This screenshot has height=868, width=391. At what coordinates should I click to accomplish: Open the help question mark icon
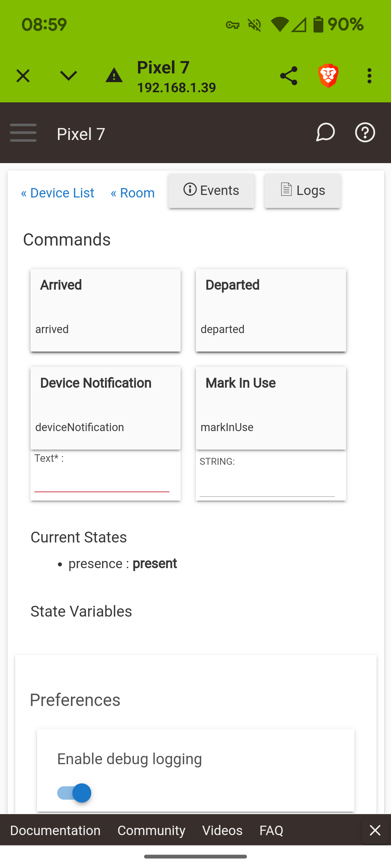(365, 133)
